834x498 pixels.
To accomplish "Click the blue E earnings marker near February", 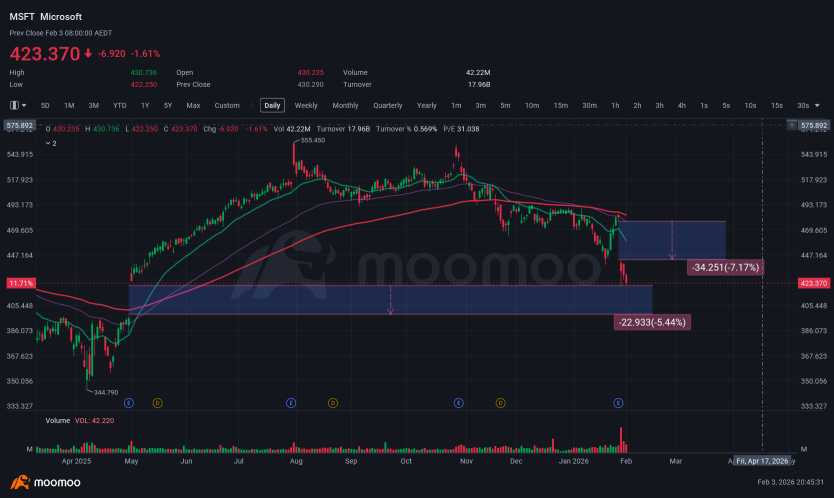I will (618, 403).
